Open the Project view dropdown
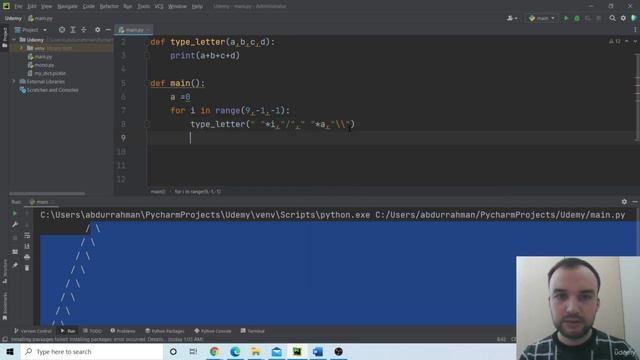This screenshot has width=640, height=360. 31,30
